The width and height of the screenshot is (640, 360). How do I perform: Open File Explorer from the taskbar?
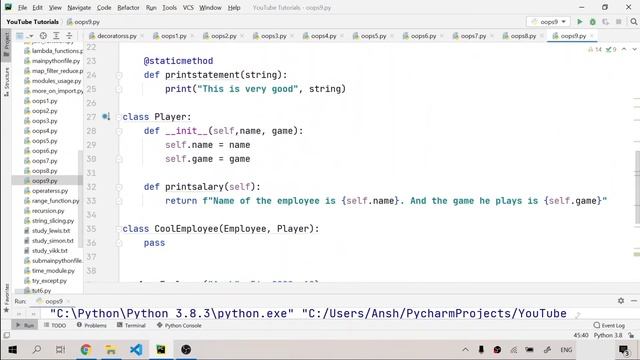click(x=111, y=349)
